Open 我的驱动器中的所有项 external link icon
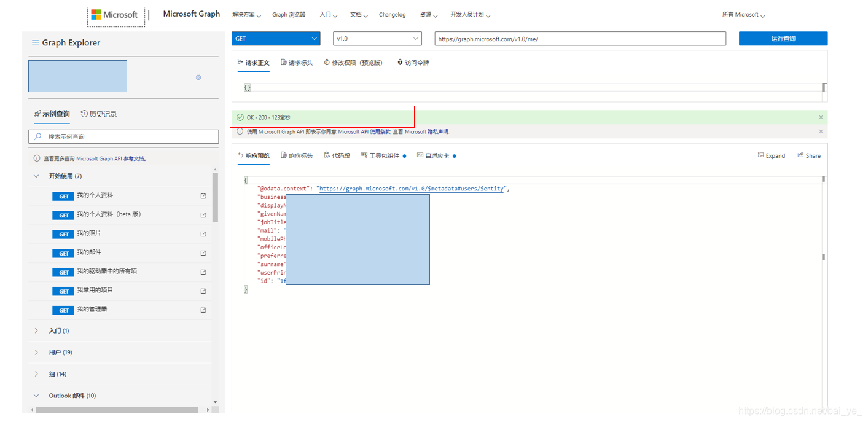868x422 pixels. click(x=203, y=272)
